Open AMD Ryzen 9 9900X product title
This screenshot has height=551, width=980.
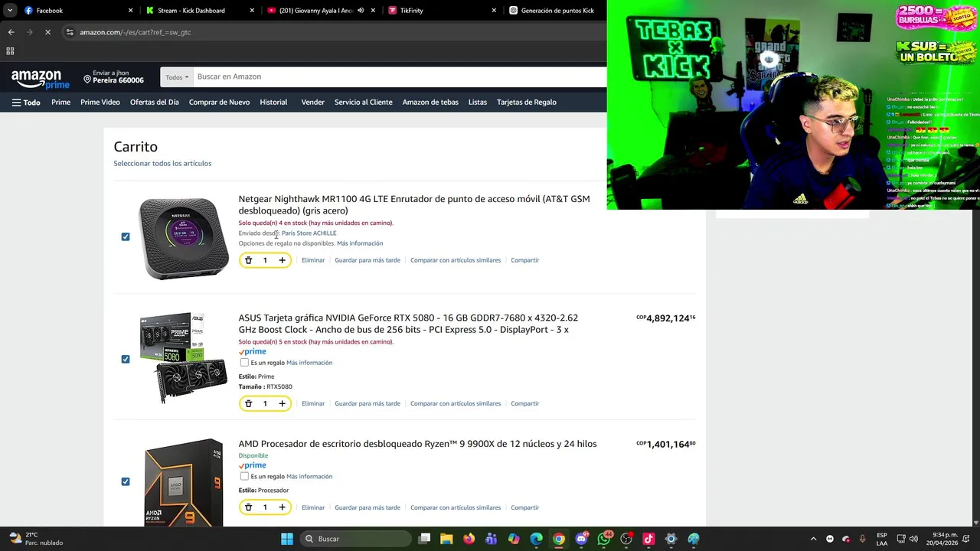tap(417, 444)
